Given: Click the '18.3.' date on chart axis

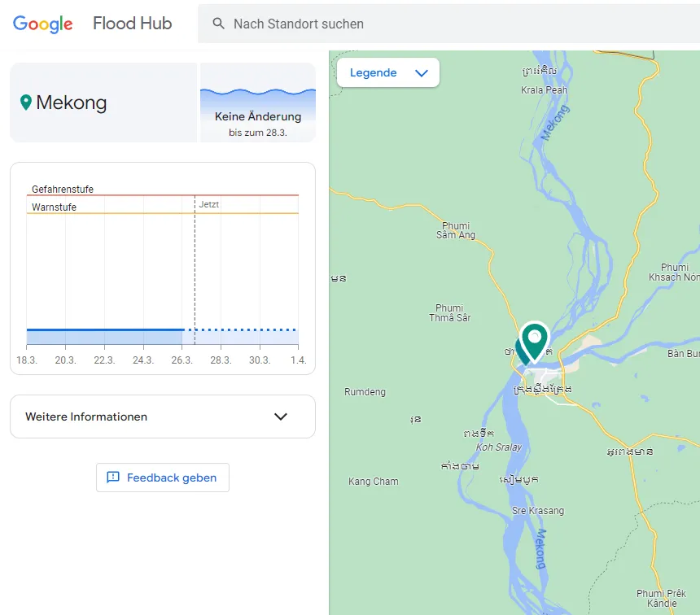Looking at the screenshot, I should [x=27, y=360].
